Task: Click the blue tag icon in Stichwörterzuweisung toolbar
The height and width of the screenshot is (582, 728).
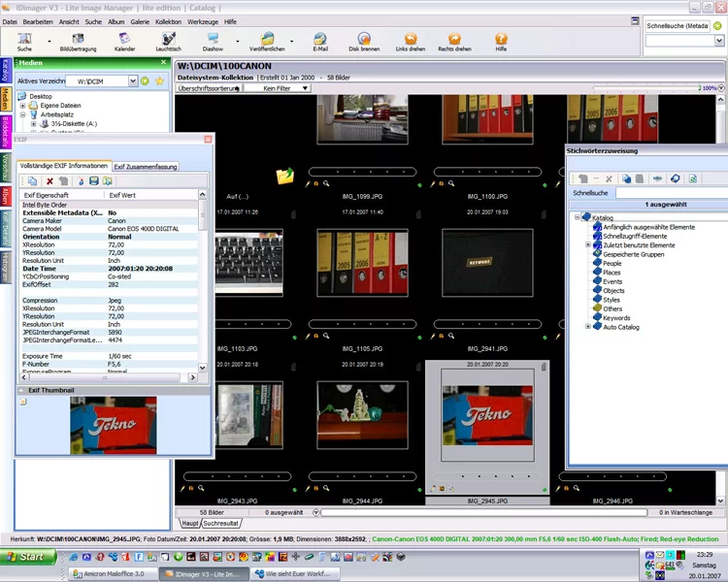Action: click(x=675, y=178)
